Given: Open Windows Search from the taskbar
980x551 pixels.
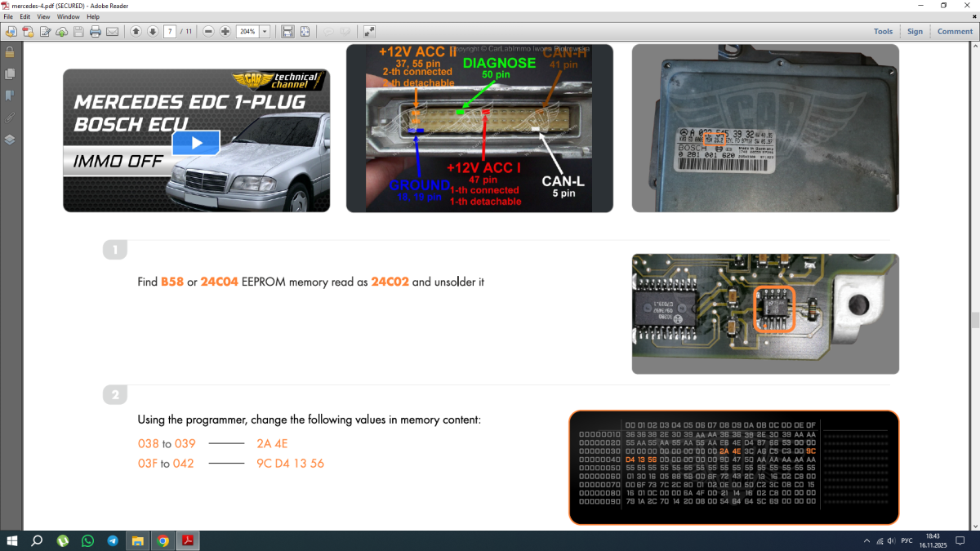Looking at the screenshot, I should point(37,540).
